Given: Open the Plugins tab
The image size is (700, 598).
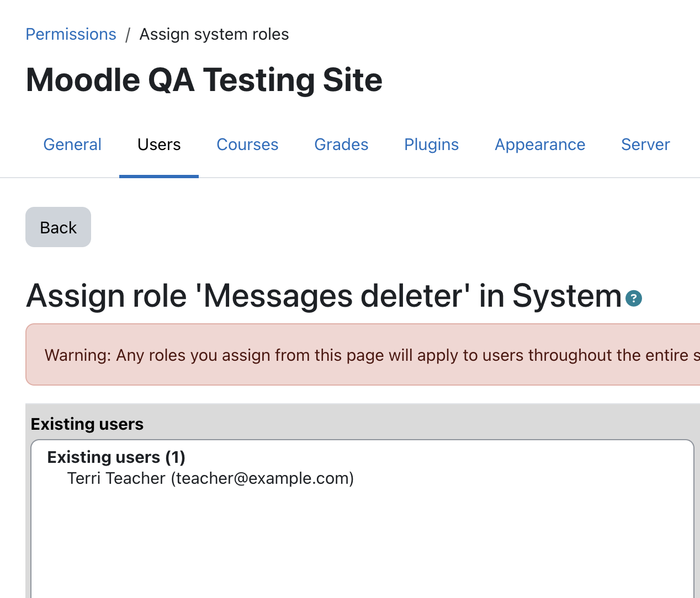Looking at the screenshot, I should (x=431, y=145).
